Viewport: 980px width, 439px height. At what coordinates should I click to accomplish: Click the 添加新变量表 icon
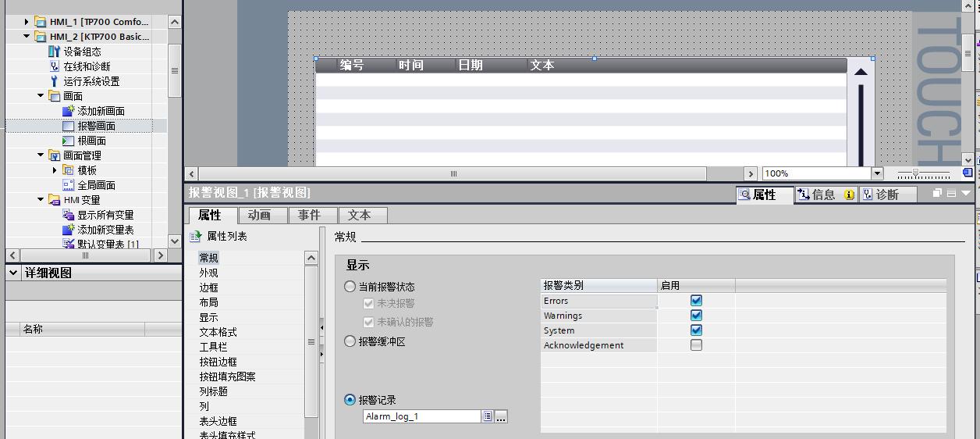pos(68,230)
